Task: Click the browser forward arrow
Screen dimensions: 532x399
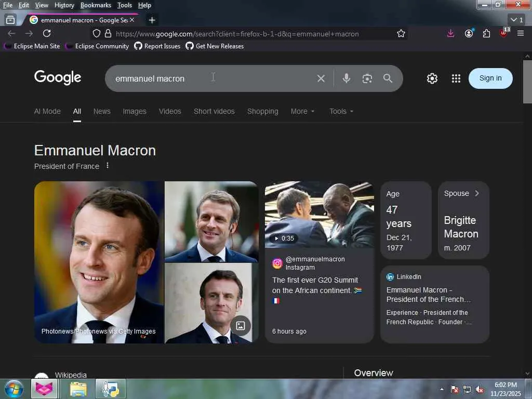Action: [29, 33]
